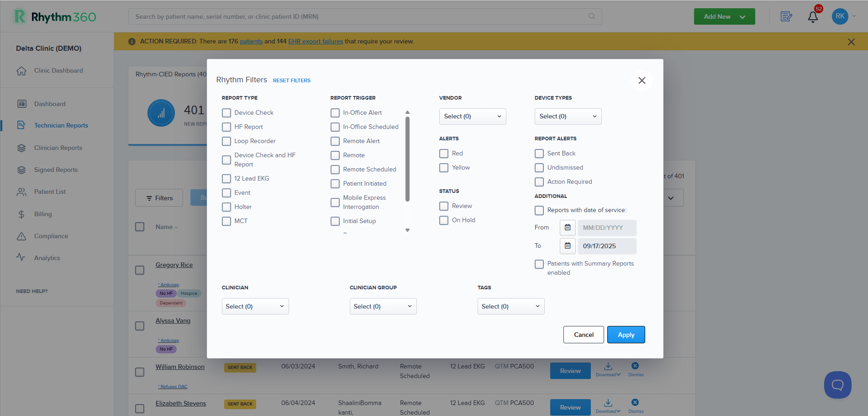Click the Clinician Reports layers icon
Viewport: 868px width, 416px height.
[21, 148]
